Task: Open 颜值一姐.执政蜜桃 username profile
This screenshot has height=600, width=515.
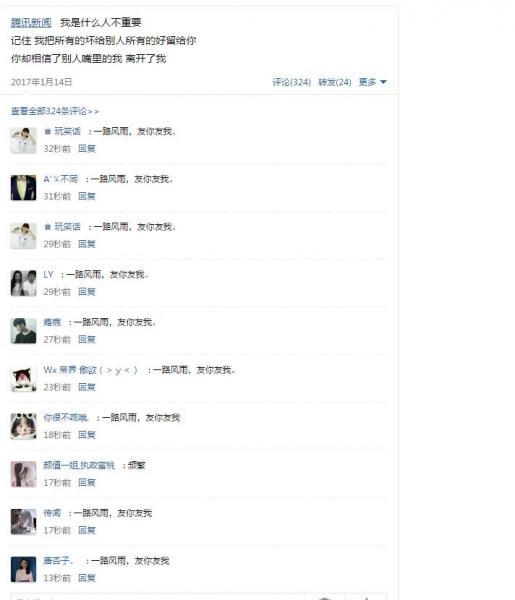Action: [79, 465]
